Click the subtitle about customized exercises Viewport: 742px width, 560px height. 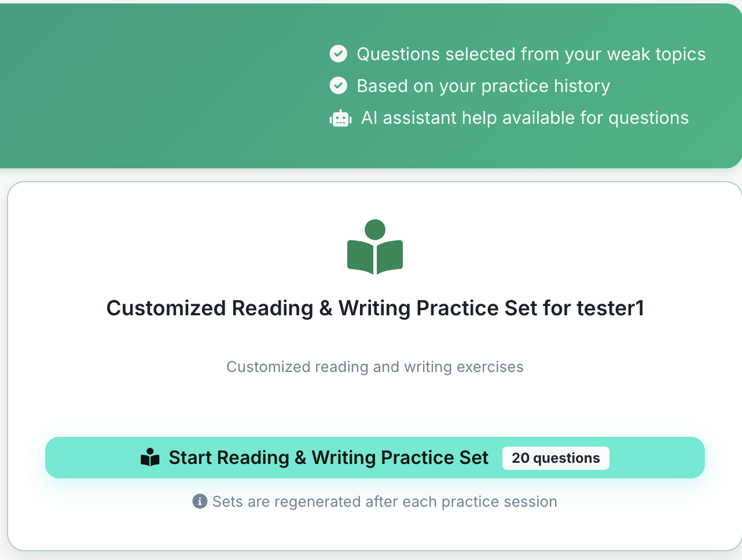pyautogui.click(x=375, y=367)
